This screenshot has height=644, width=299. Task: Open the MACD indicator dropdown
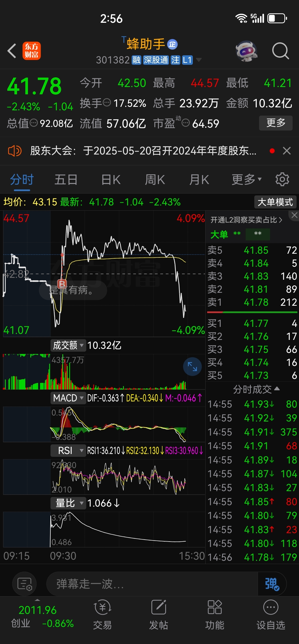click(68, 398)
